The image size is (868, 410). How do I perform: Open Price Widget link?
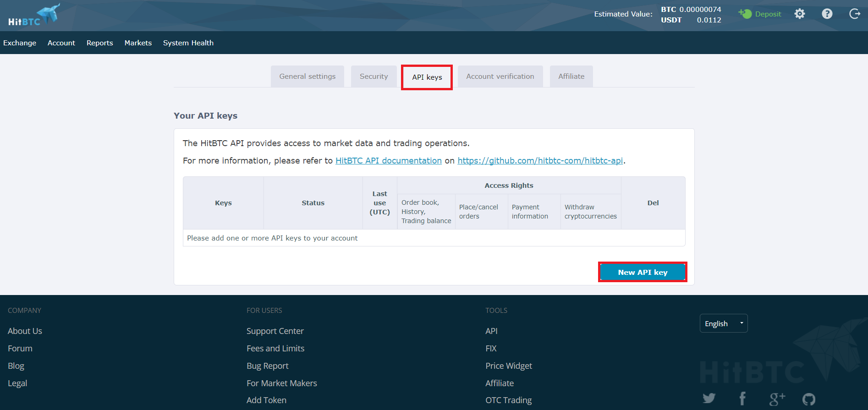[x=509, y=366]
